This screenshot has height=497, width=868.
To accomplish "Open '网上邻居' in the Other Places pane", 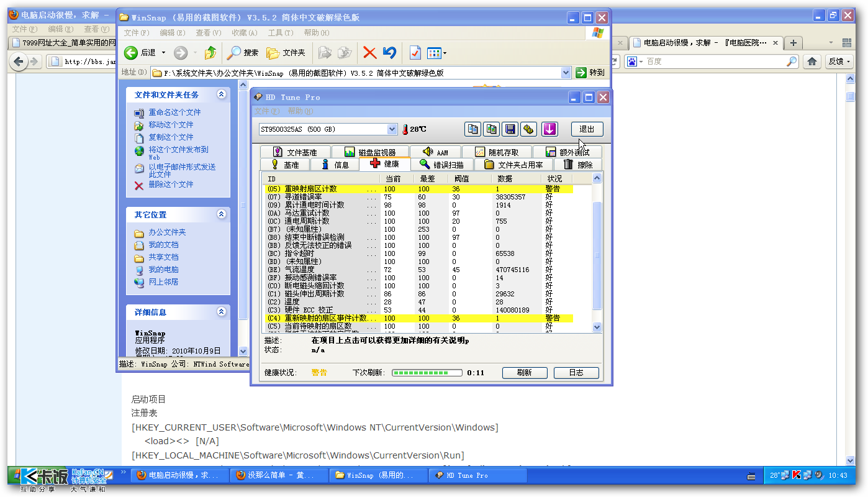I will coord(163,282).
